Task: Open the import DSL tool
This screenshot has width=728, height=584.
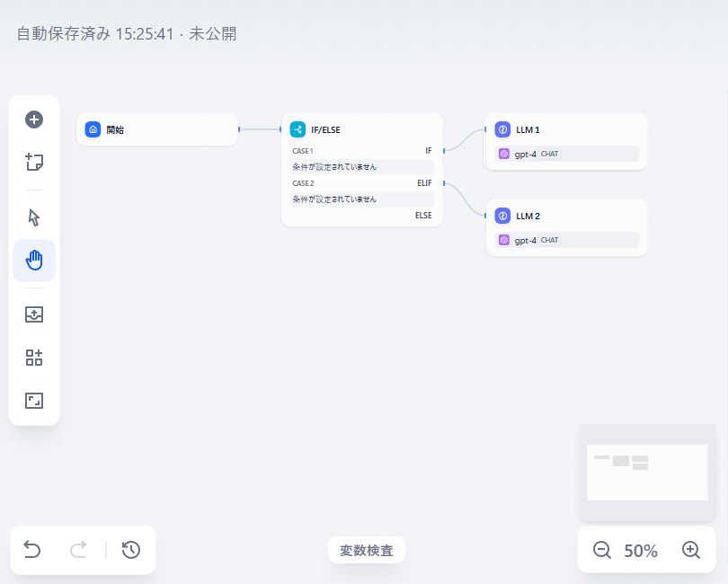Action: tap(34, 314)
